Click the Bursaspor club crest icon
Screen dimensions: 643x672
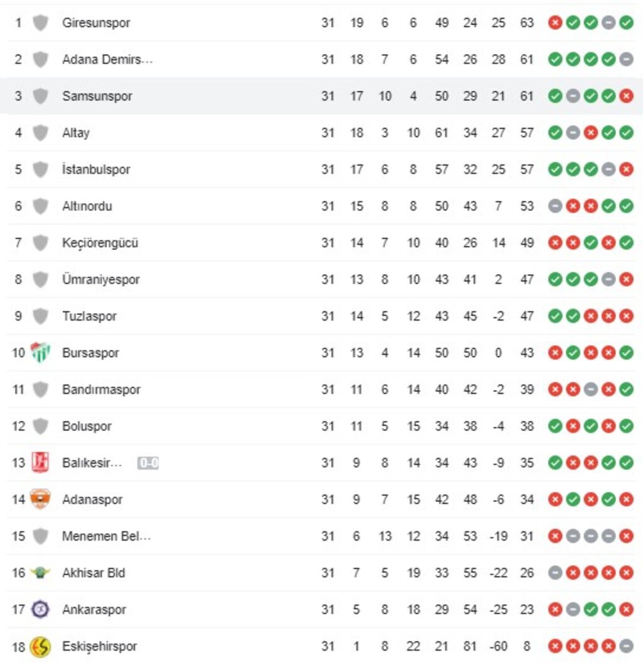(40, 353)
